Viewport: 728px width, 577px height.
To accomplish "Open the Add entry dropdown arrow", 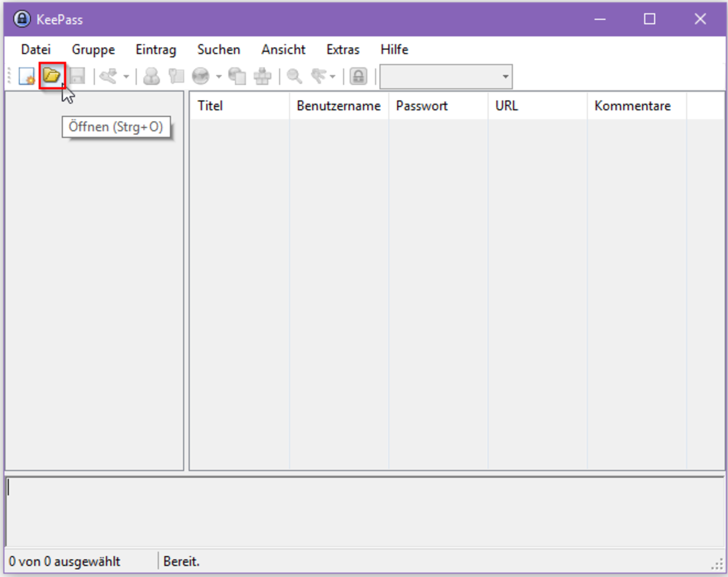I will pyautogui.click(x=126, y=77).
